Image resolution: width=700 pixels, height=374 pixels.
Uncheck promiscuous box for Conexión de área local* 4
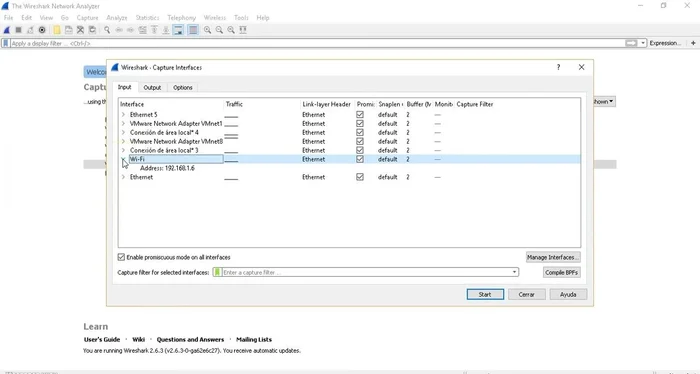point(360,133)
